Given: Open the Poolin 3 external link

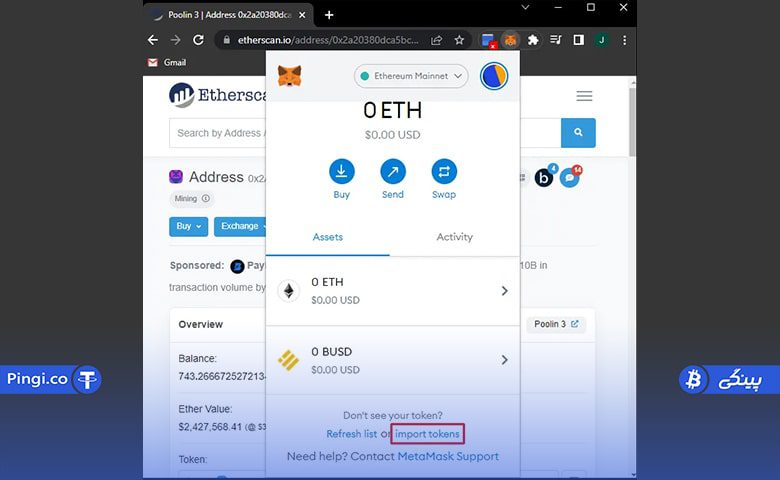Looking at the screenshot, I should tap(556, 324).
